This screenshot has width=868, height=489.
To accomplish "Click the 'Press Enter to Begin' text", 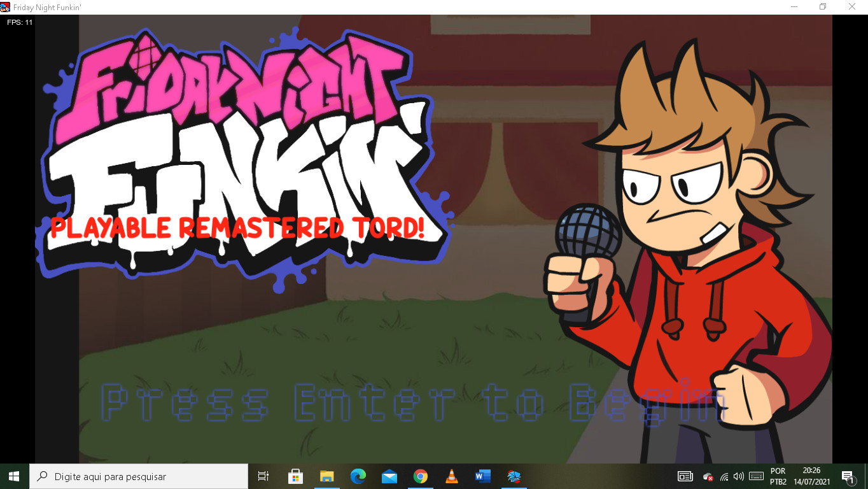I will 414,402.
